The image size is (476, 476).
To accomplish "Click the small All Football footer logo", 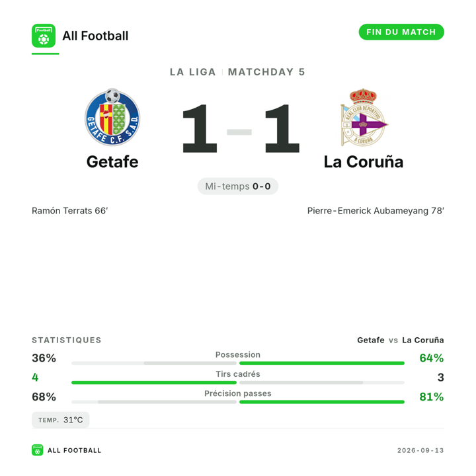I will tap(37, 450).
